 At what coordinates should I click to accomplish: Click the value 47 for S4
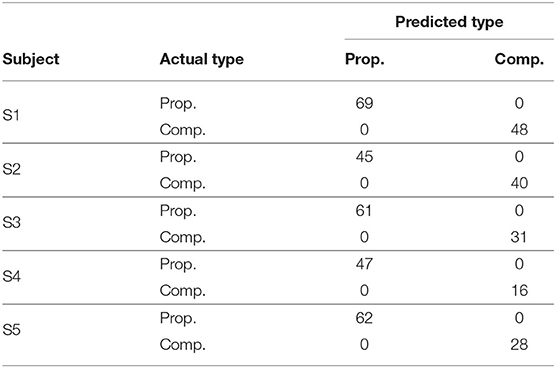pos(364,264)
